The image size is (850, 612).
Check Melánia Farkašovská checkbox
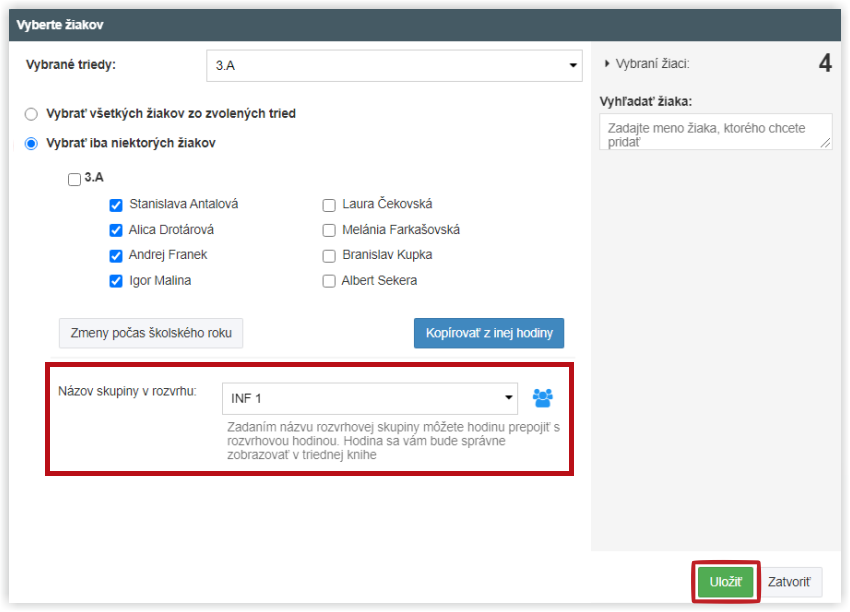[x=329, y=230]
